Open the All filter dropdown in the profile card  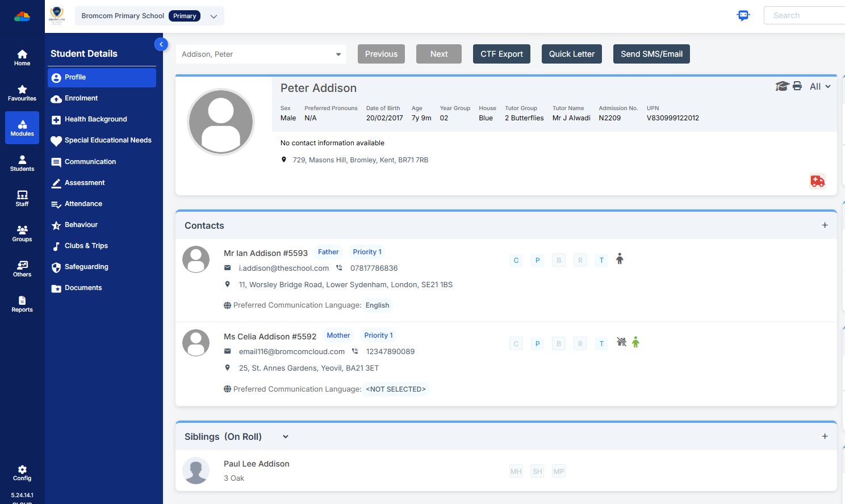(819, 86)
